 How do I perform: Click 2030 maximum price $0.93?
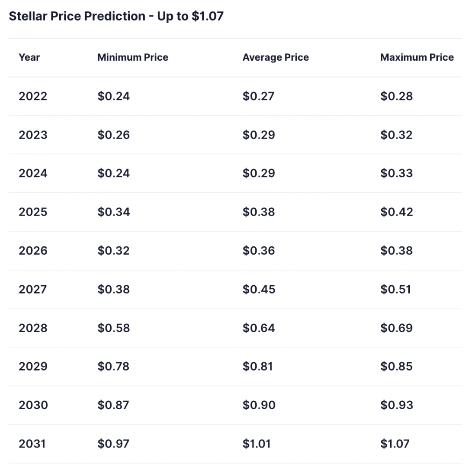[396, 405]
